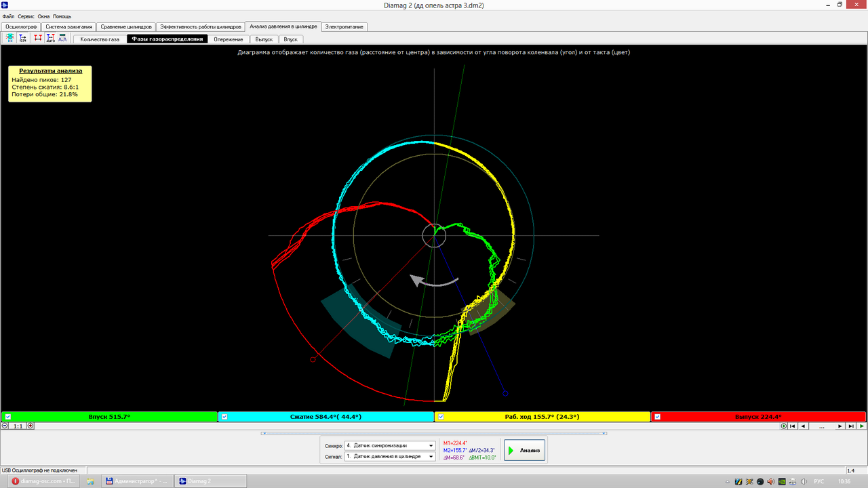Show hidden tray icons arrow
The height and width of the screenshot is (488, 868).
[729, 481]
